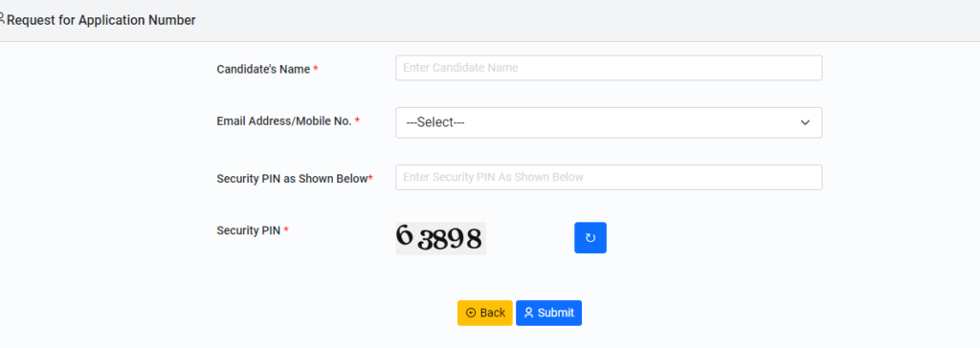
Task: Click the person icon inside Submit button
Action: [x=528, y=313]
